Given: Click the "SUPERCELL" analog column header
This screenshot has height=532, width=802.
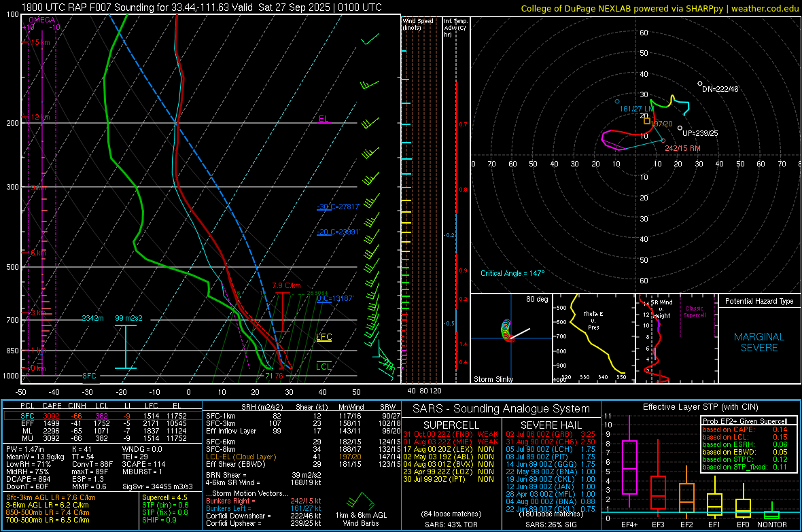Looking at the screenshot, I should tap(451, 425).
